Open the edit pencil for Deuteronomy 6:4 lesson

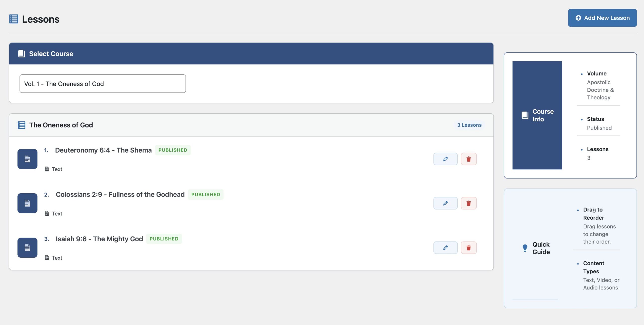click(445, 159)
